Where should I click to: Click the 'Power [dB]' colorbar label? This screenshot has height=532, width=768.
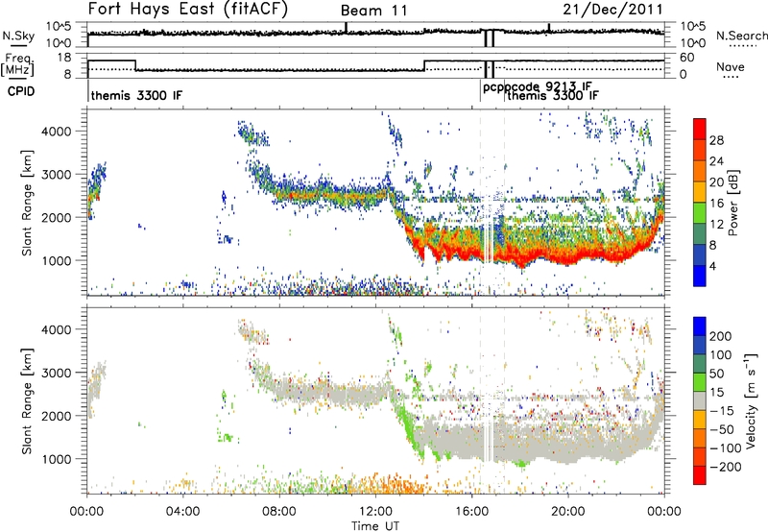pyautogui.click(x=733, y=203)
